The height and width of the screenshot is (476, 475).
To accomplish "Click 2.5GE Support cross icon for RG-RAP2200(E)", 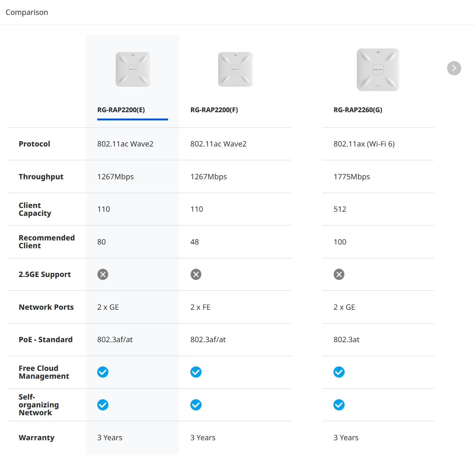I will [x=103, y=275].
